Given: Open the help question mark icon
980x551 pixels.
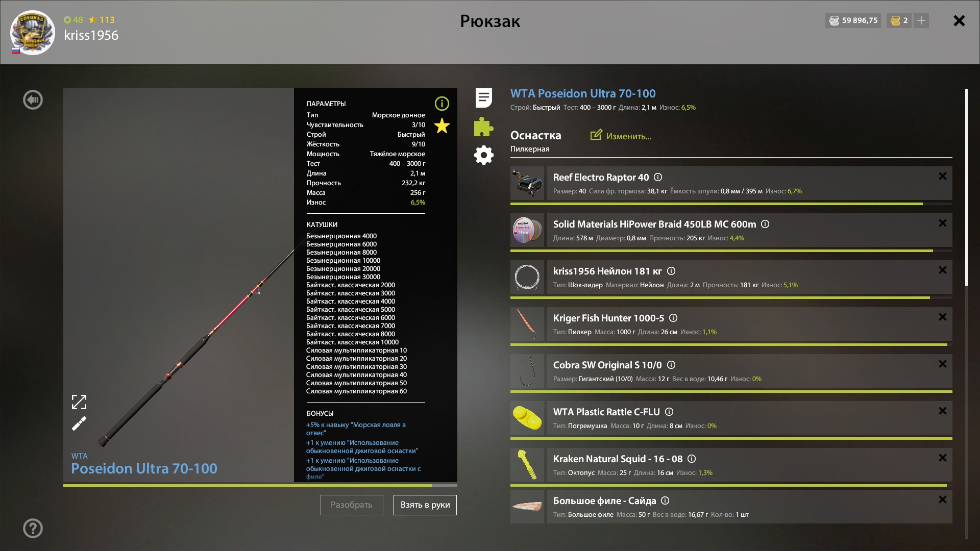Looking at the screenshot, I should coord(33,529).
